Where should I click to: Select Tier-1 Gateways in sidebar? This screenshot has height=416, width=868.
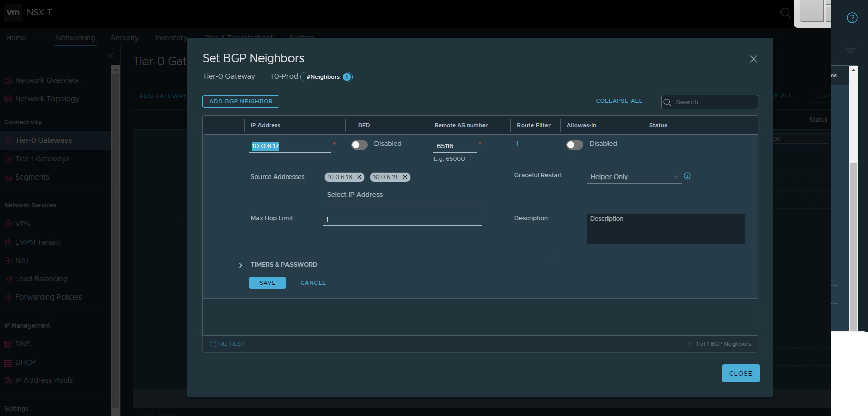point(42,159)
